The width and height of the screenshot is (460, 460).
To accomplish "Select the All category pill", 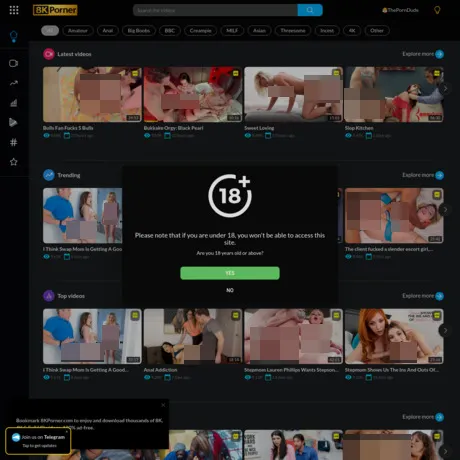I will tap(50, 31).
